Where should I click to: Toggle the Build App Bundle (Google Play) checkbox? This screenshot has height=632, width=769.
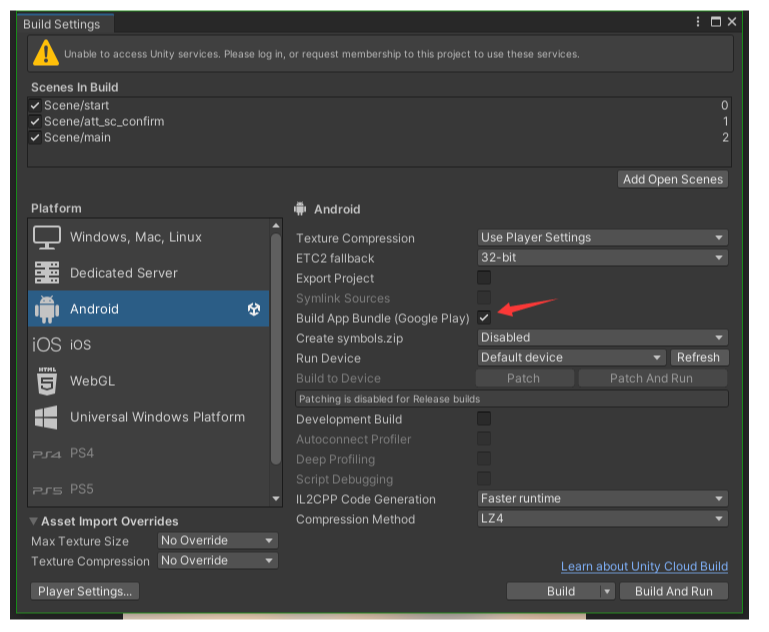pos(484,318)
